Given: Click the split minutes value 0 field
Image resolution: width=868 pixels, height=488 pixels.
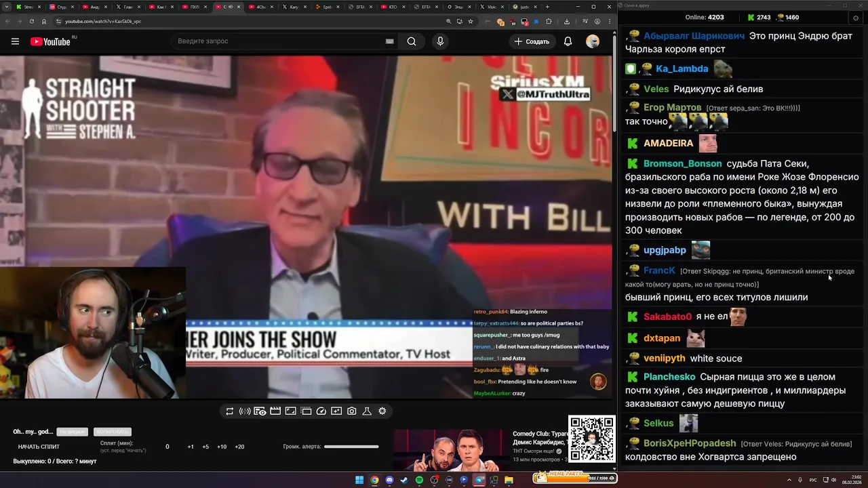Looking at the screenshot, I should click(167, 447).
